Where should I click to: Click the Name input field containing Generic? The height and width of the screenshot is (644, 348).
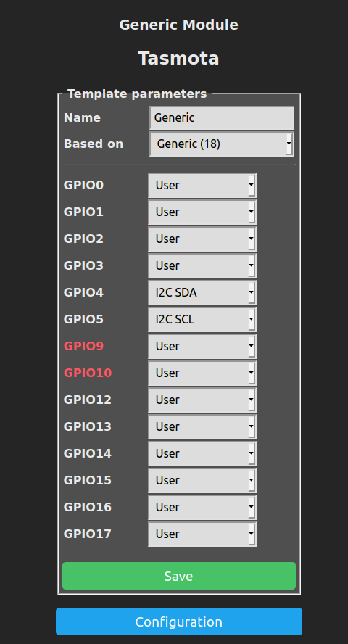pyautogui.click(x=222, y=118)
